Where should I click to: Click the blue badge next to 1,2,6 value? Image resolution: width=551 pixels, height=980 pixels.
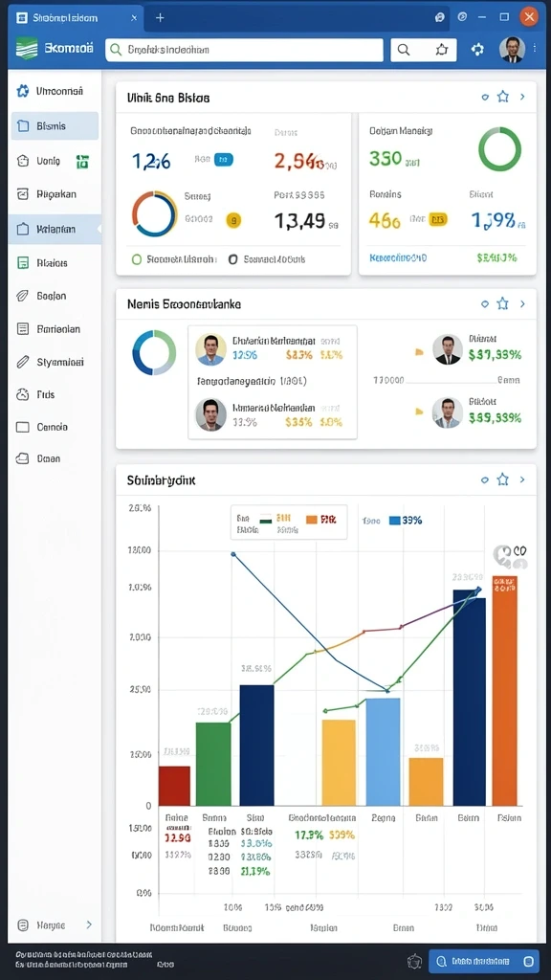click(224, 160)
